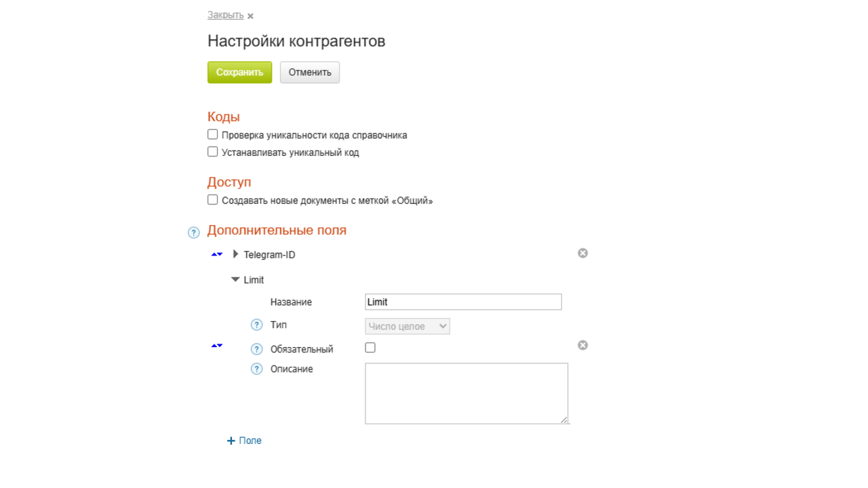This screenshot has height=488, width=868.
Task: Show the help hint for Обязательный
Action: point(256,349)
